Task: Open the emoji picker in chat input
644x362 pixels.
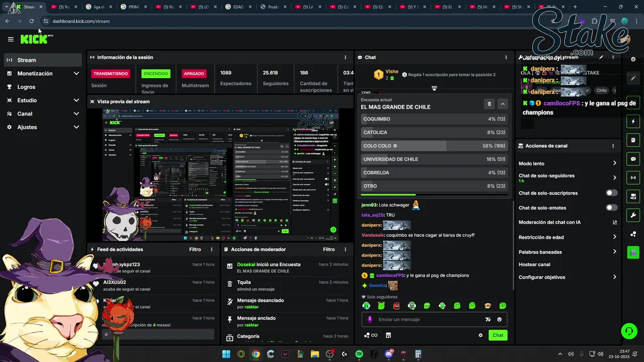Action: (499, 319)
